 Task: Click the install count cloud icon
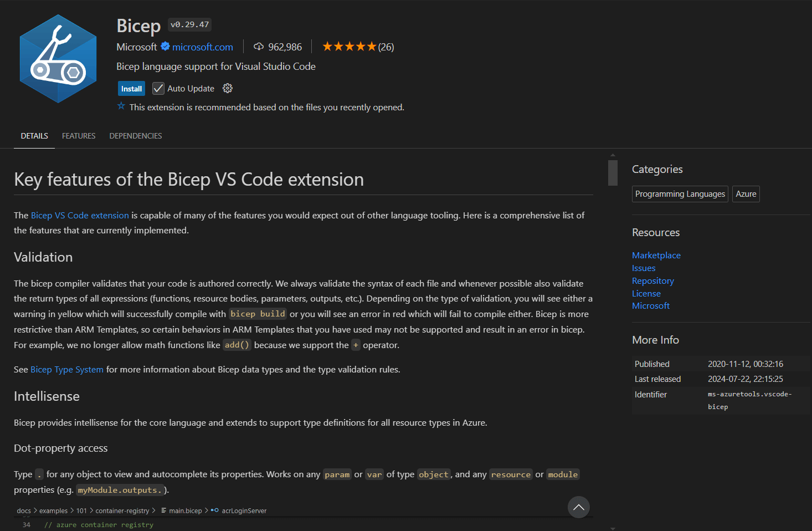click(x=259, y=47)
